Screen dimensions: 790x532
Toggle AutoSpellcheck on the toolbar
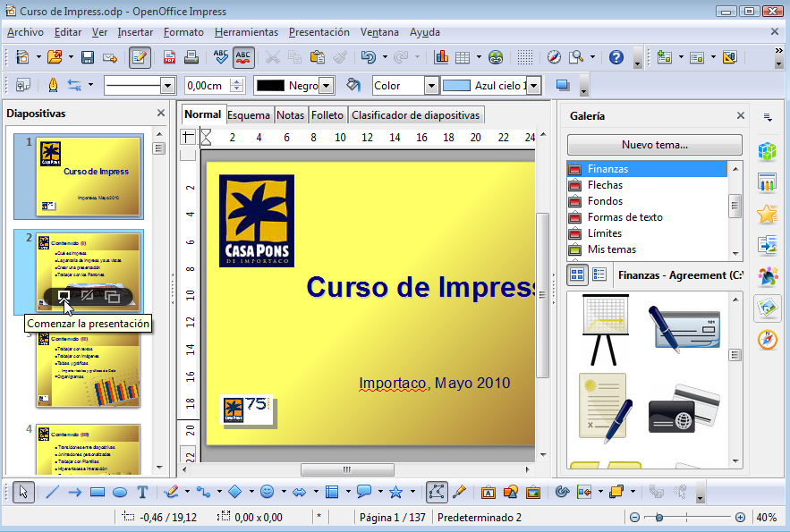click(243, 57)
